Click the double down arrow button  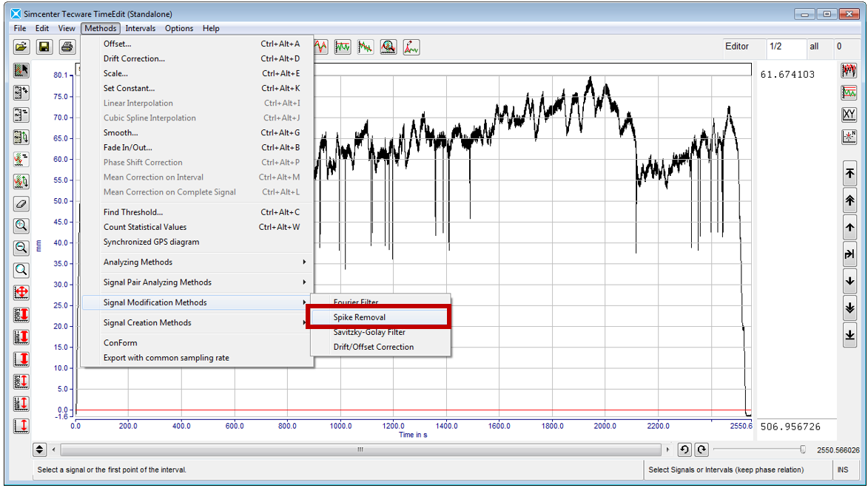[x=850, y=308]
